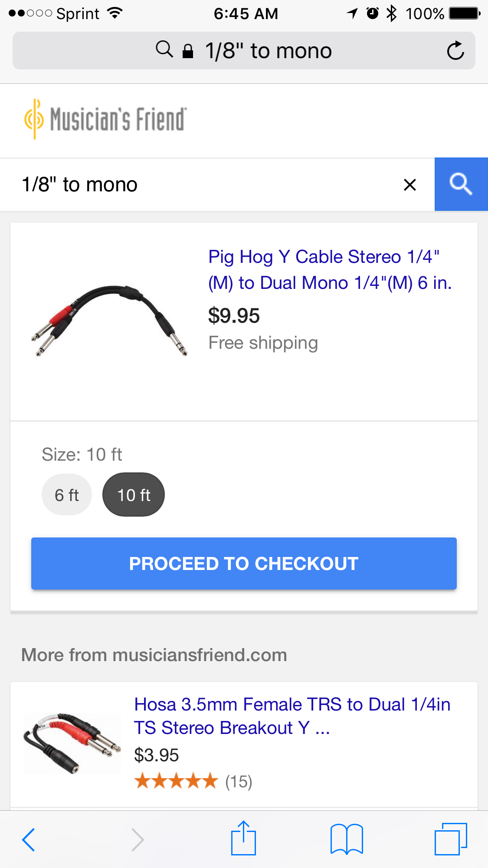
Task: Tap the blue search magnifier button
Action: click(461, 184)
